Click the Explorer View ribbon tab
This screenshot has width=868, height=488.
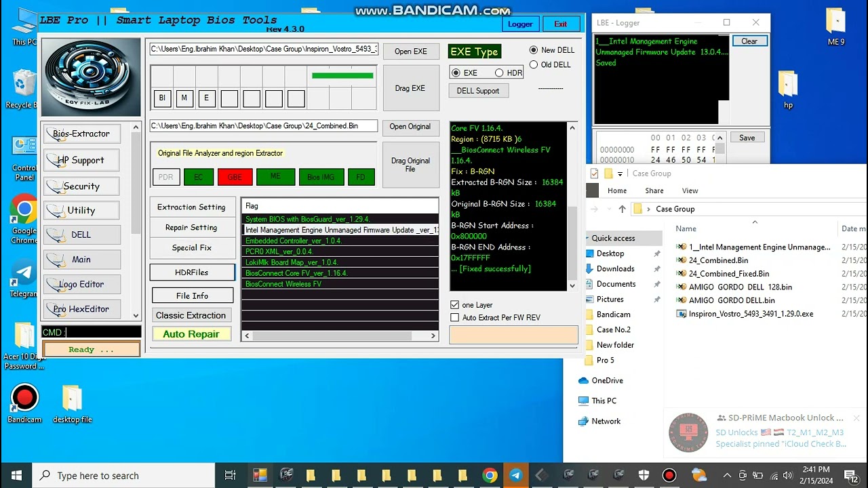pos(690,190)
